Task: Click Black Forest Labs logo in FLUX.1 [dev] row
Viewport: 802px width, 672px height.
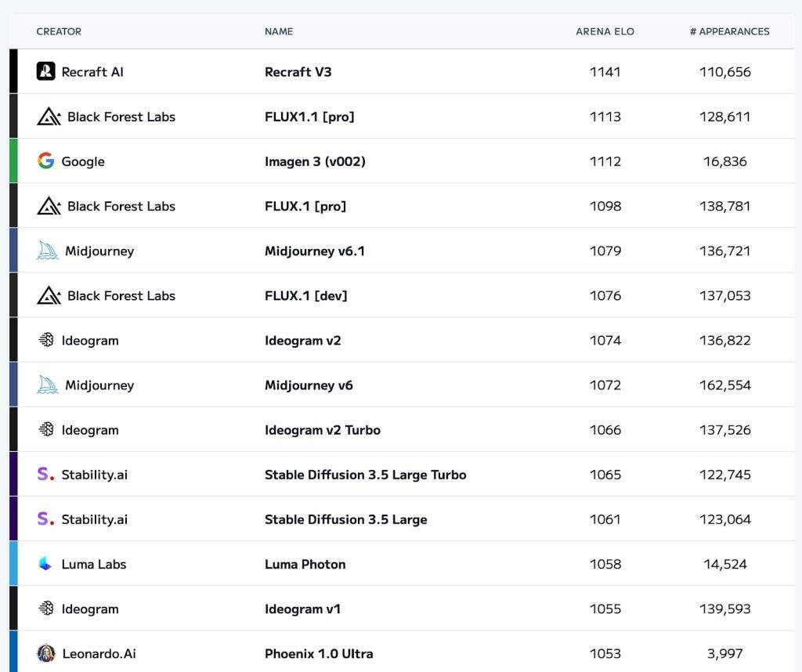Action: [x=49, y=295]
